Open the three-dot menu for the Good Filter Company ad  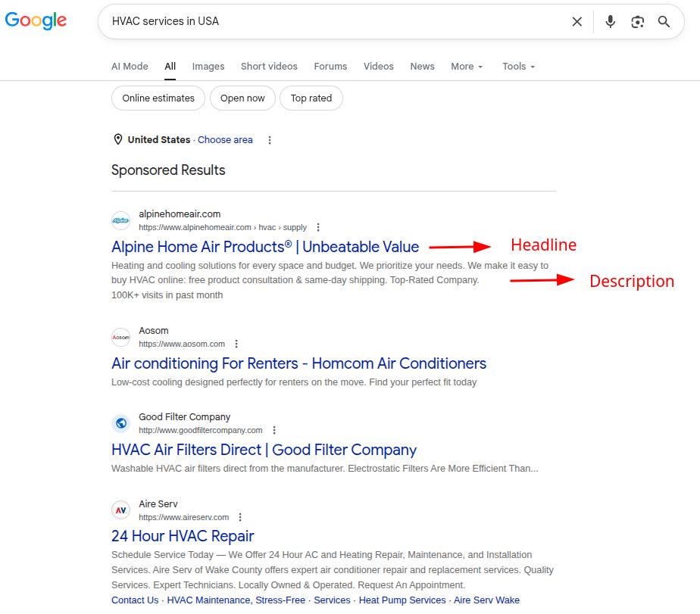(x=274, y=430)
